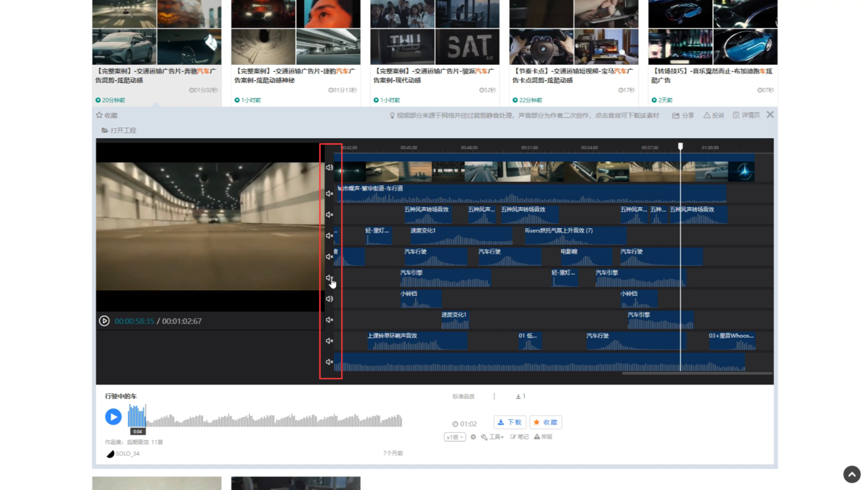Open the x1倍 playback speed dropdown
Screen dimensions: 868x490
(455, 437)
